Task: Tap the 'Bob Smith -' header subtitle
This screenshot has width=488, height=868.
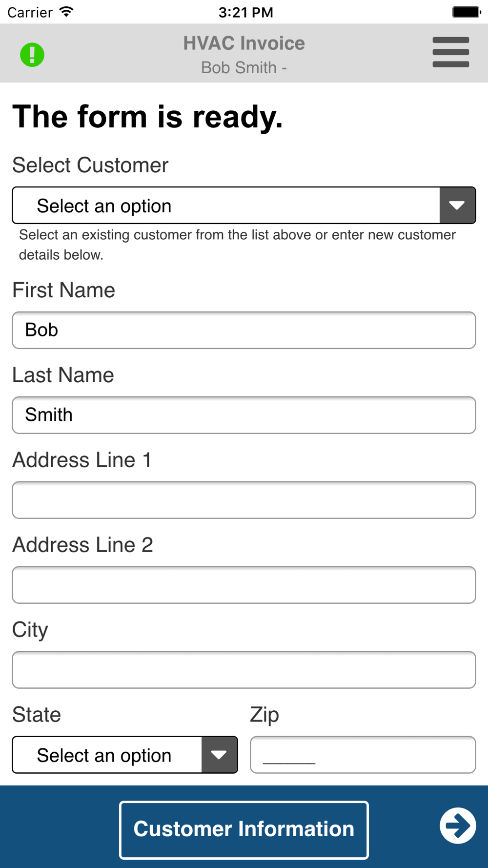Action: (x=244, y=67)
